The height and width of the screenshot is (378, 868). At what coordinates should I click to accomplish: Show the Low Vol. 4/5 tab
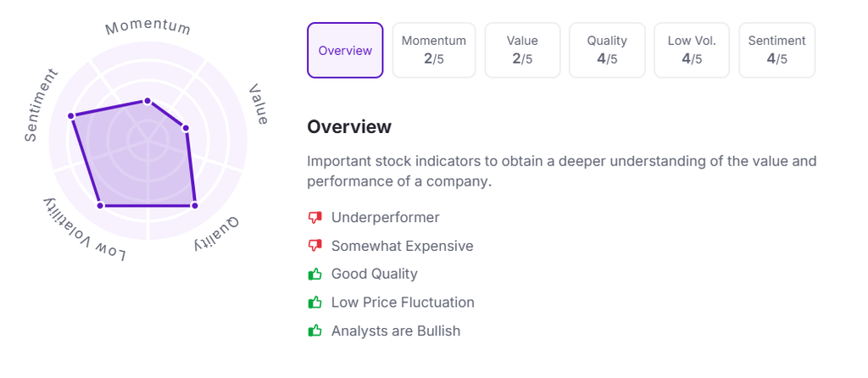[692, 51]
